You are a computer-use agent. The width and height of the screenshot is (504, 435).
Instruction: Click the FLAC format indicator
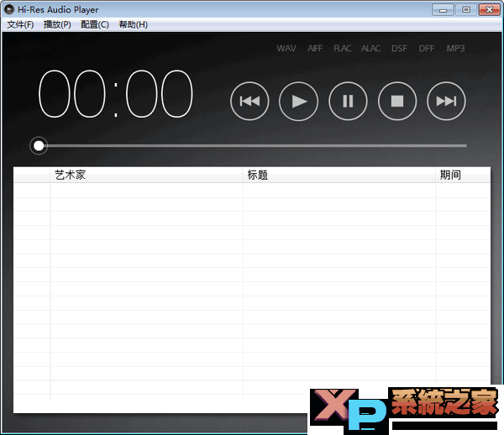(343, 49)
